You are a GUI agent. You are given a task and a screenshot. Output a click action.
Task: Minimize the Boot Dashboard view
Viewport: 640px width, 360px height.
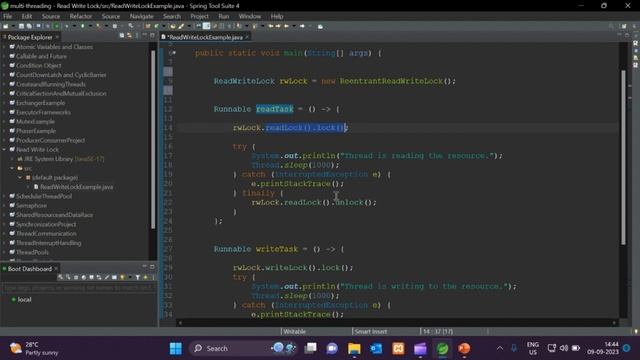(144, 267)
